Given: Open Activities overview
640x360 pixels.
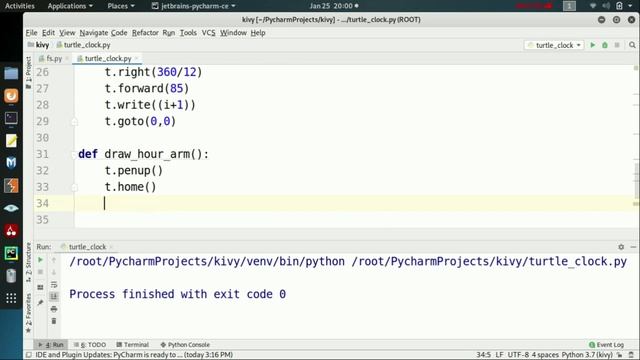Looking at the screenshot, I should pyautogui.click(x=20, y=6).
